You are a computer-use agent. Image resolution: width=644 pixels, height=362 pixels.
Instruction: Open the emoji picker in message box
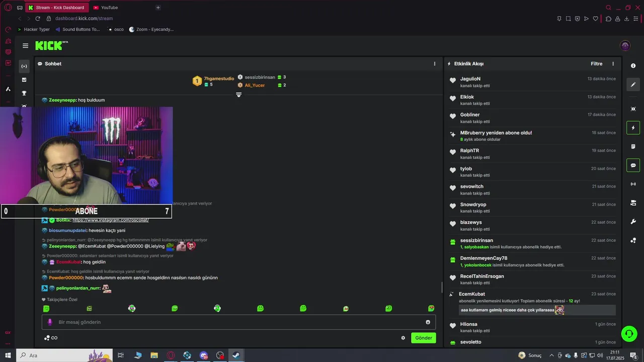pyautogui.click(x=428, y=322)
